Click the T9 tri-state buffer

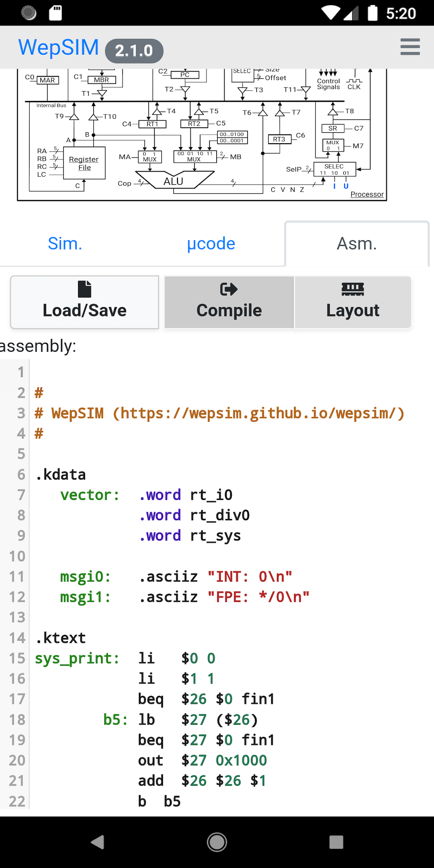coord(74,117)
